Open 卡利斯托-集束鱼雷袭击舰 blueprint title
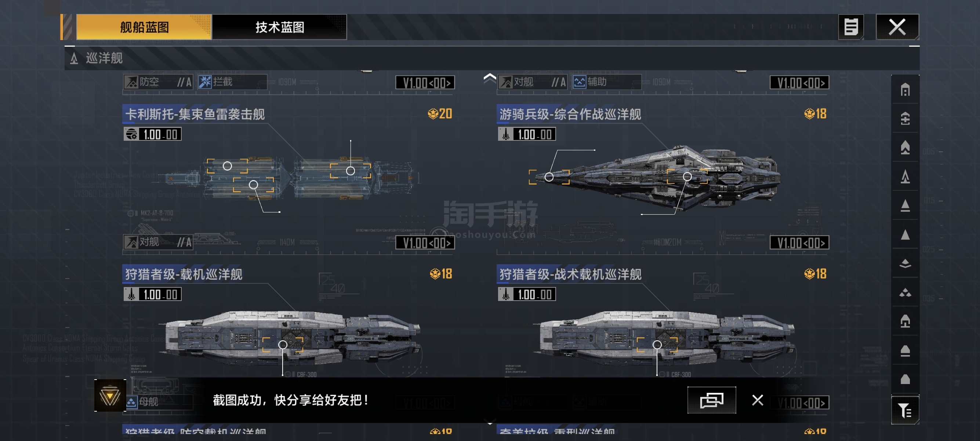 click(x=195, y=114)
